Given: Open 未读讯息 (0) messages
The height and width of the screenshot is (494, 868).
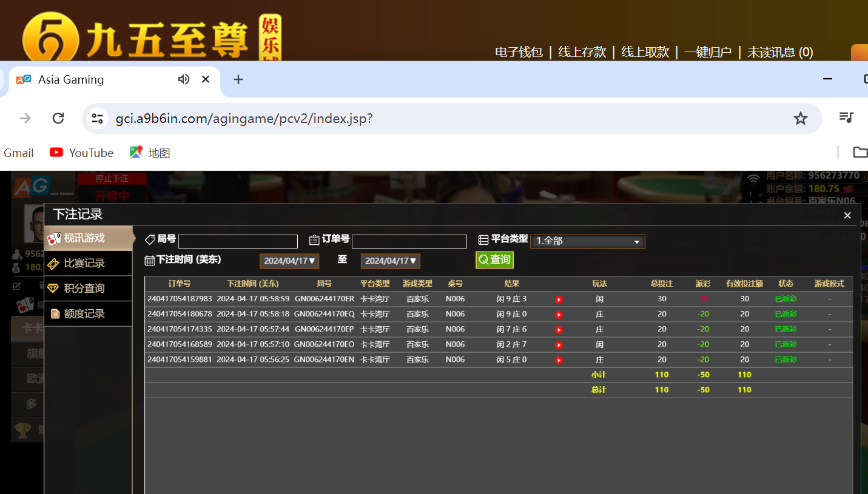Looking at the screenshot, I should 780,52.
